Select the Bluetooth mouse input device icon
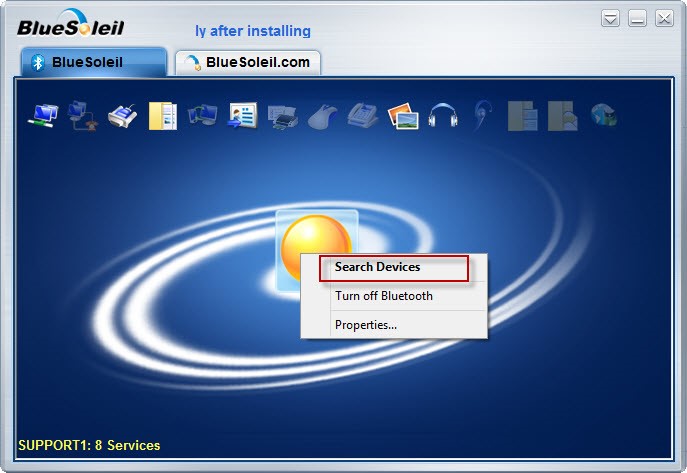687x473 pixels. coord(322,116)
